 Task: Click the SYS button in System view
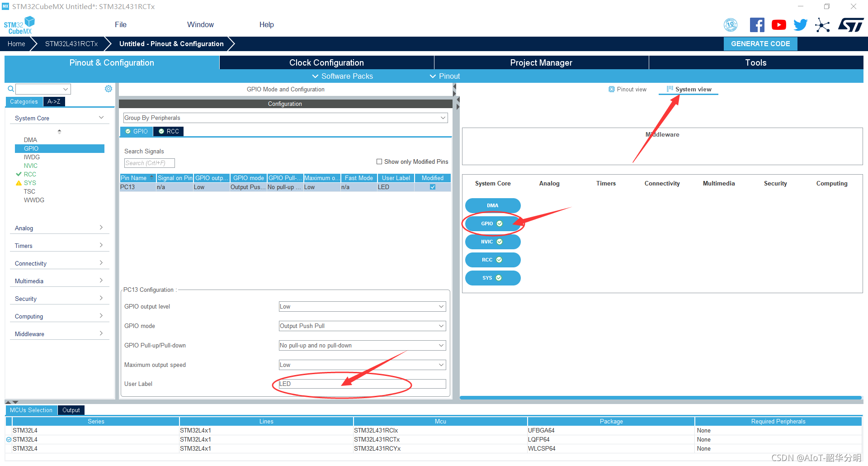[x=493, y=278]
